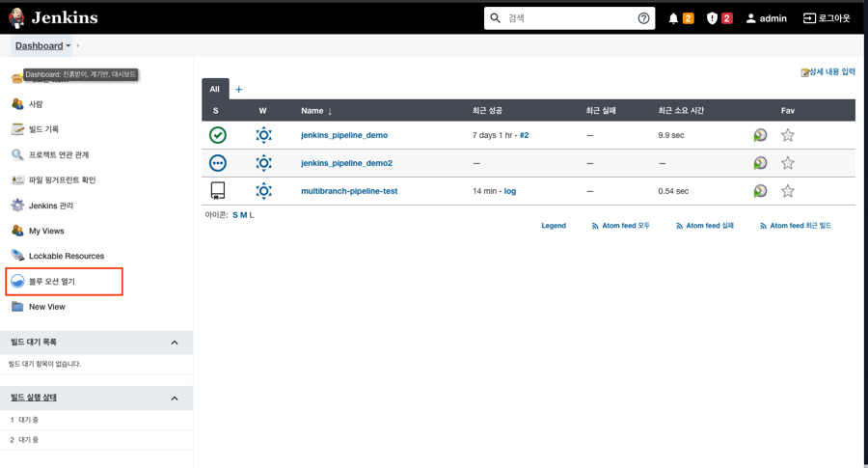This screenshot has height=468, width=868.
Task: Click the 로그아웃 button
Action: click(827, 18)
